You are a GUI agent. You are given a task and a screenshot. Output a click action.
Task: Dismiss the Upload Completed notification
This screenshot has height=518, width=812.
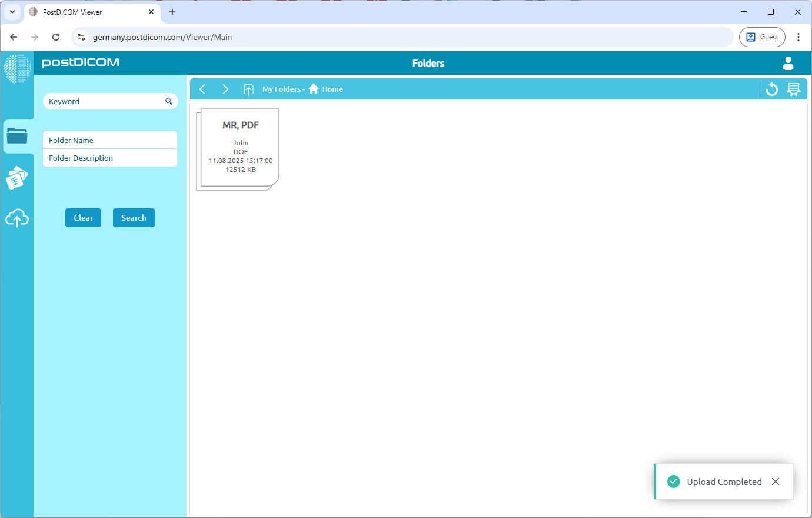pyautogui.click(x=776, y=482)
